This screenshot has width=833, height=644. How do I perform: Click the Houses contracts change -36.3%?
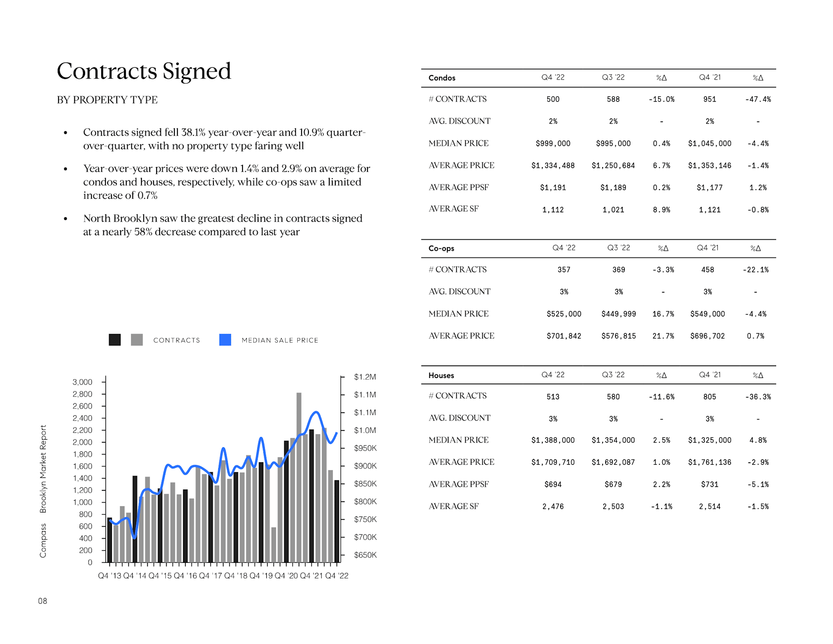[x=758, y=397]
